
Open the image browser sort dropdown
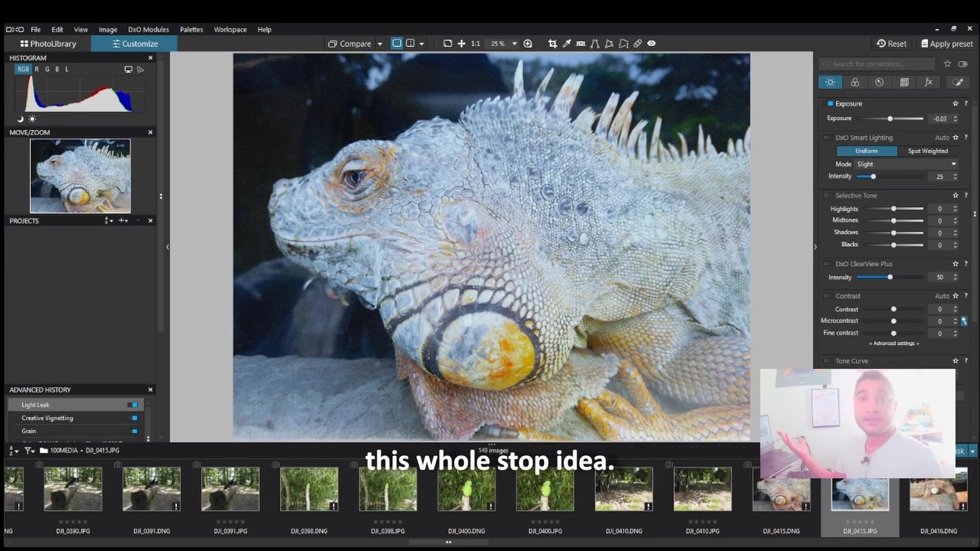(x=13, y=451)
